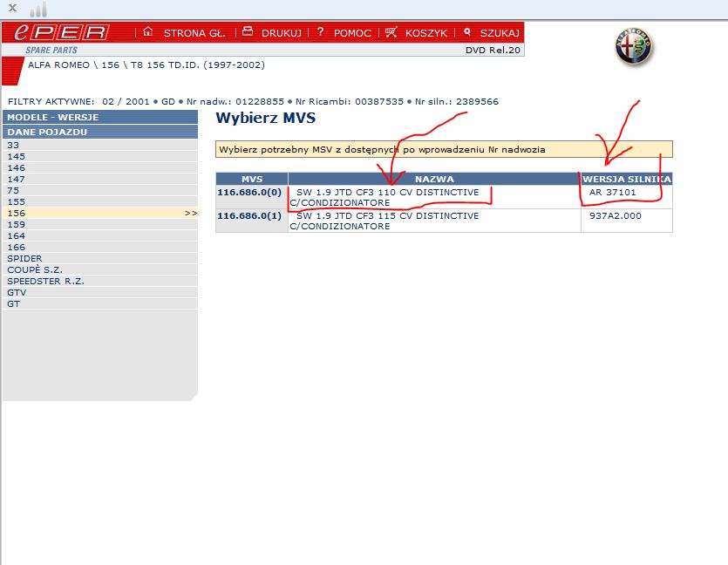This screenshot has width=728, height=565.
Task: Open the POMOC help menu
Action: 352,33
